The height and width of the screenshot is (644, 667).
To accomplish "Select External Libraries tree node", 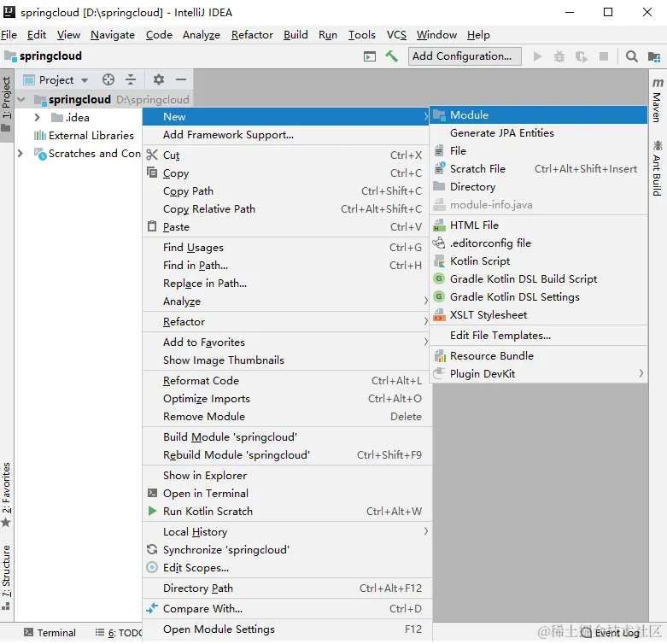I will coord(84,135).
